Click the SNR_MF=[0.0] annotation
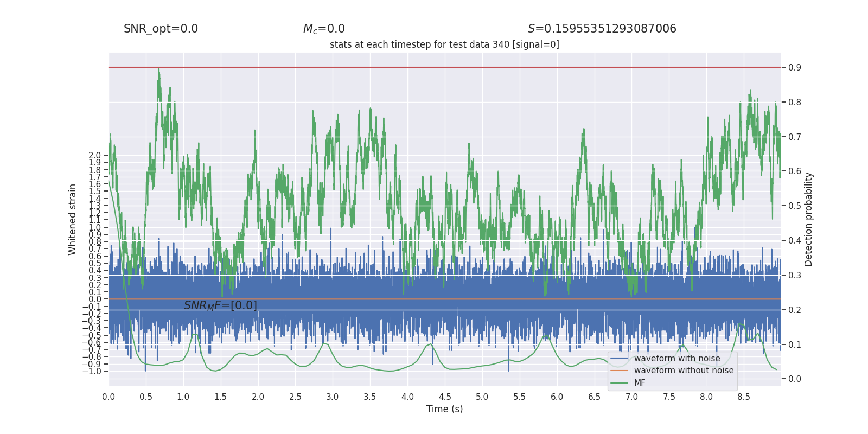 click(x=220, y=305)
